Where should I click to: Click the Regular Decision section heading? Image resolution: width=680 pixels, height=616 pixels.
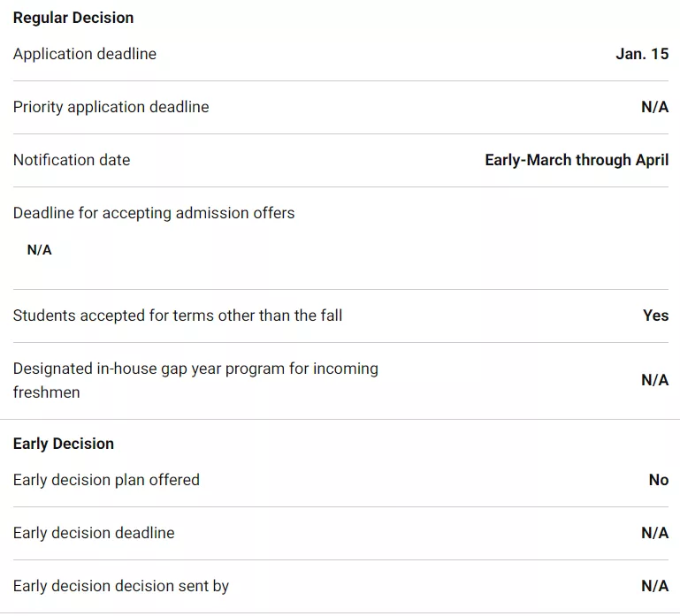point(73,18)
